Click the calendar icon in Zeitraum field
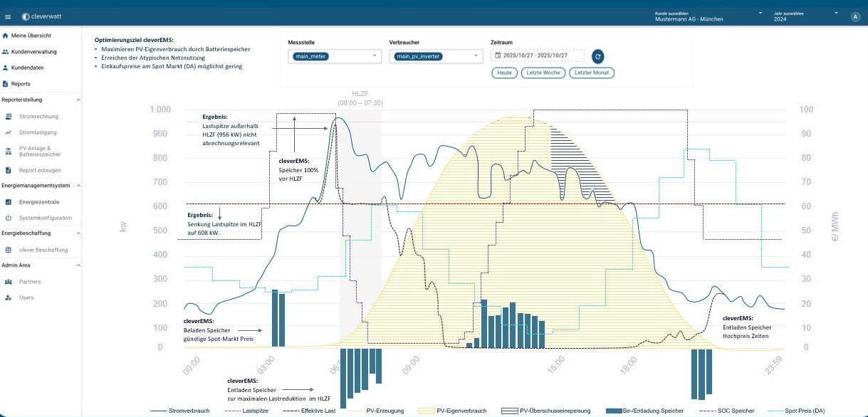 click(497, 56)
